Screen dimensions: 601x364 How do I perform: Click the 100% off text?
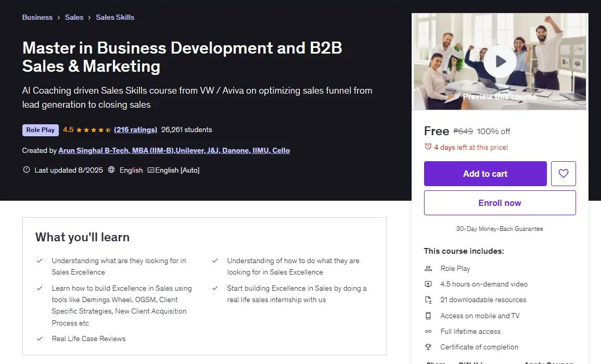[x=494, y=132]
